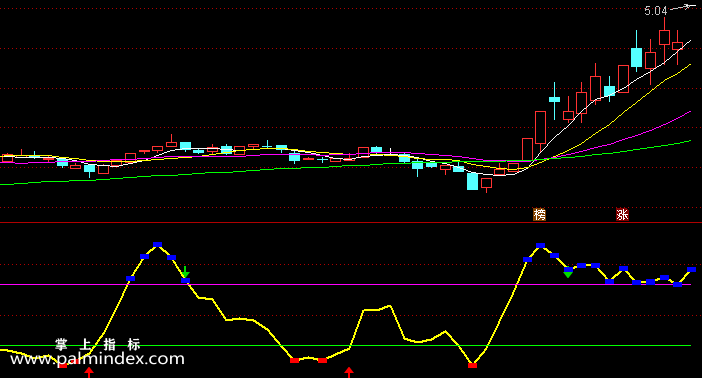The width and height of the screenshot is (702, 378).
Task: Select the 5.04 price label
Action: point(655,11)
